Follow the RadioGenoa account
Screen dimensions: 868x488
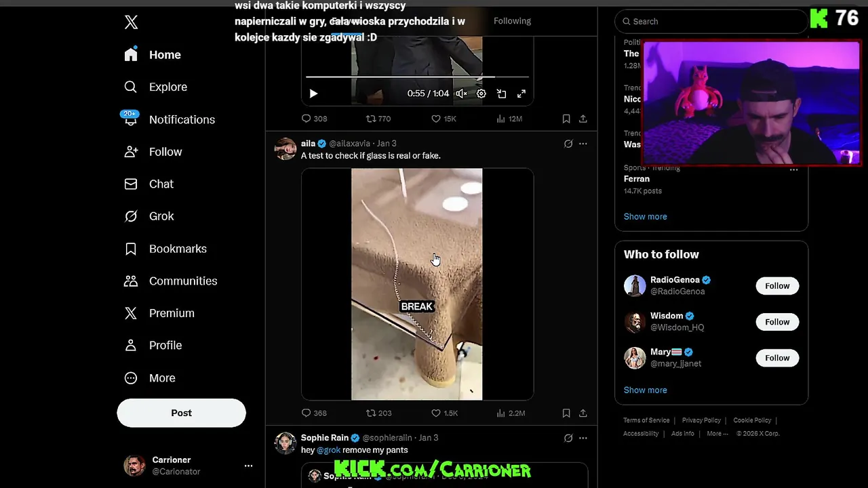[777, 286]
